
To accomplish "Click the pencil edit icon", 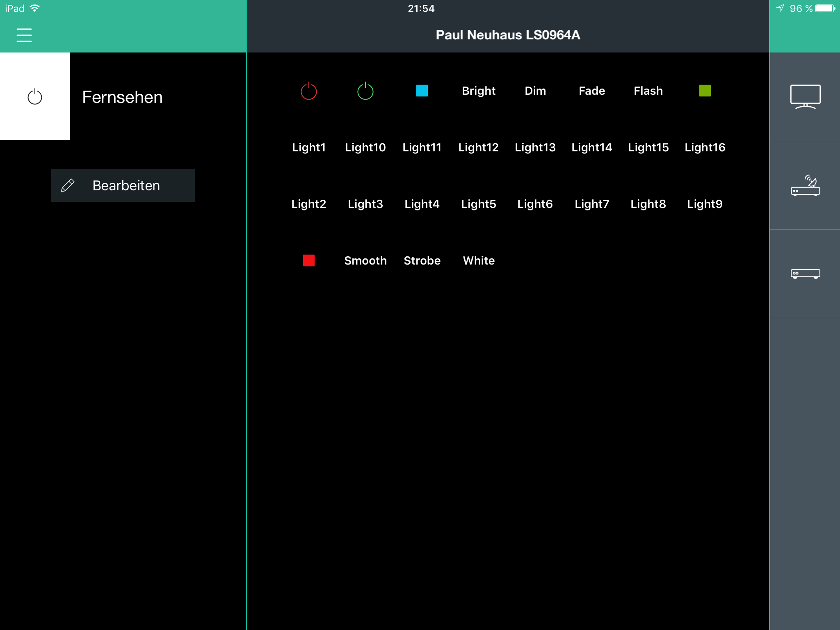I will click(x=68, y=185).
